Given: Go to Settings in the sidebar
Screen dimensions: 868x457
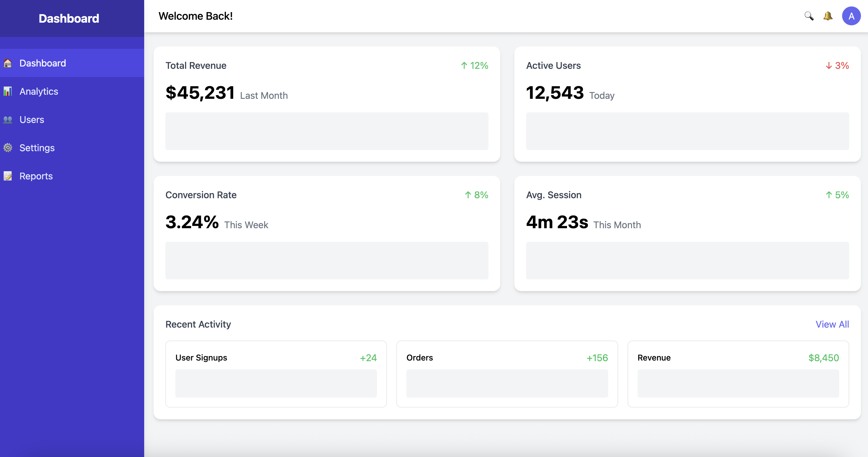Looking at the screenshot, I should coord(37,148).
